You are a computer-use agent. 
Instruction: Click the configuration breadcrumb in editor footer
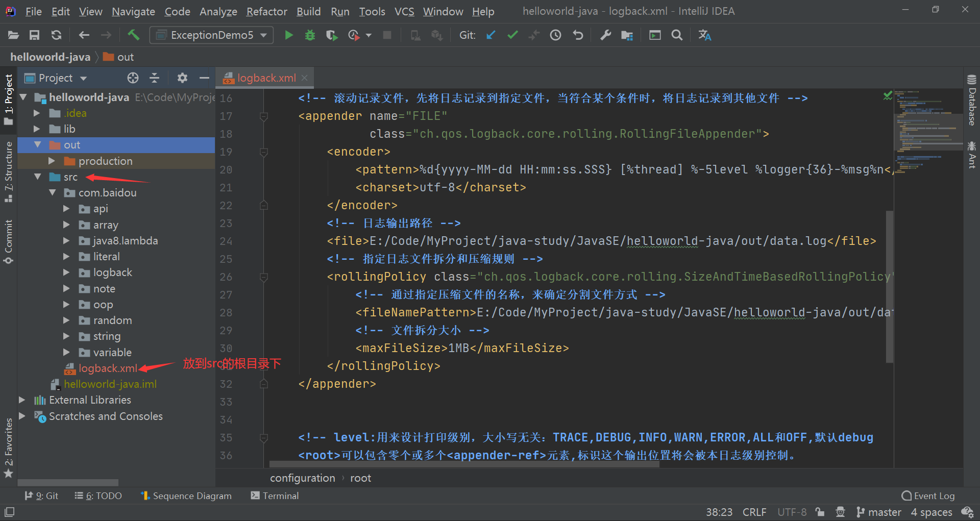(302, 478)
